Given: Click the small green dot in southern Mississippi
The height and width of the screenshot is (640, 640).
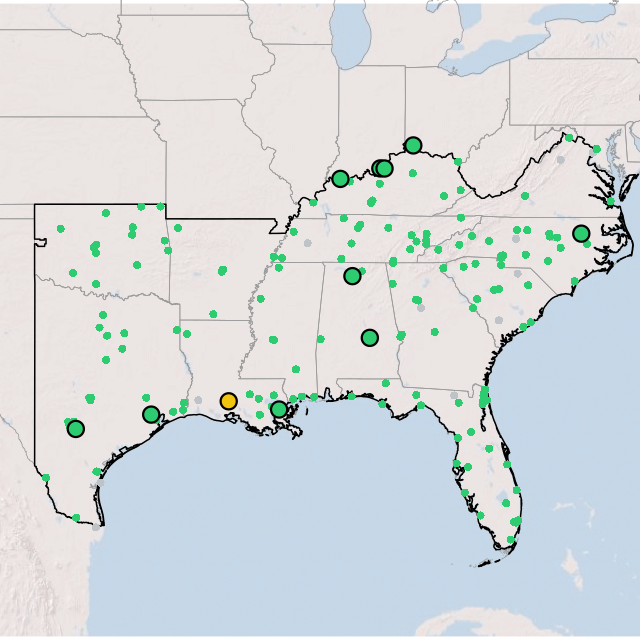Looking at the screenshot, I should [x=296, y=369].
